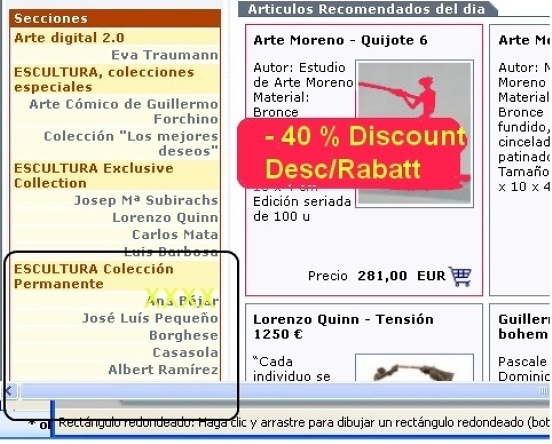Open the Arte digital 2.0 section
The height and width of the screenshot is (444, 552).
coord(69,38)
